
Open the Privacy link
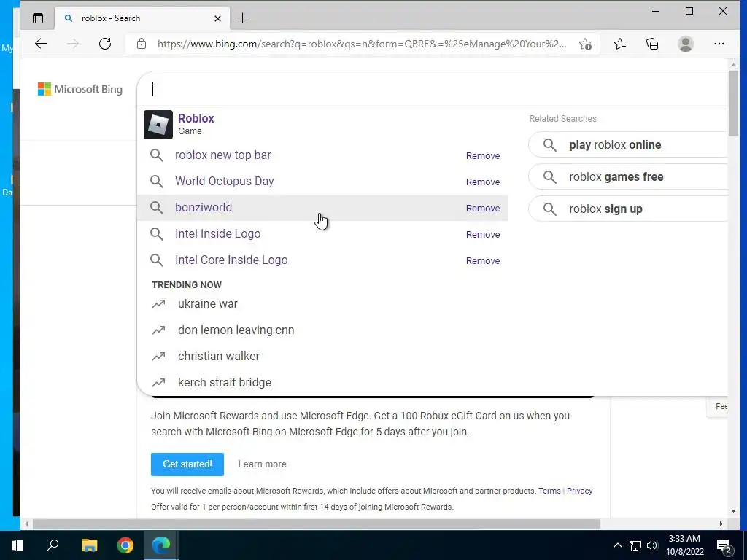(x=579, y=491)
